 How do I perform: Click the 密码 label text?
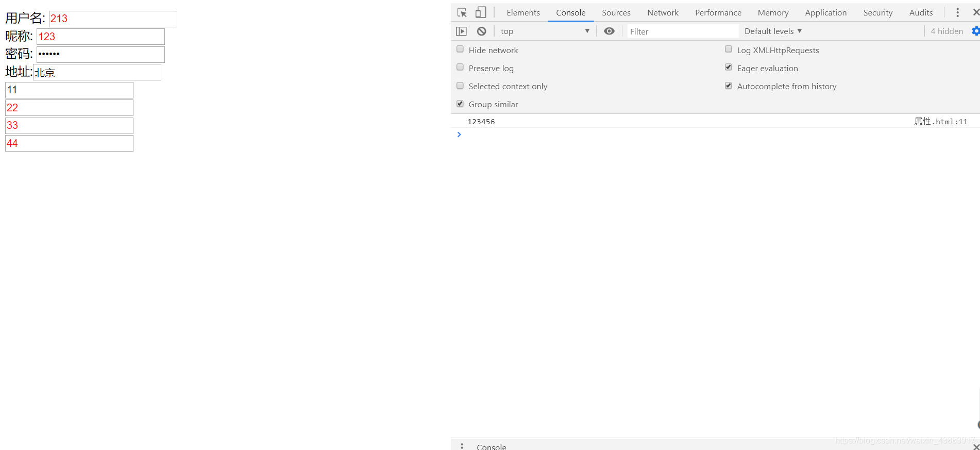pos(19,54)
